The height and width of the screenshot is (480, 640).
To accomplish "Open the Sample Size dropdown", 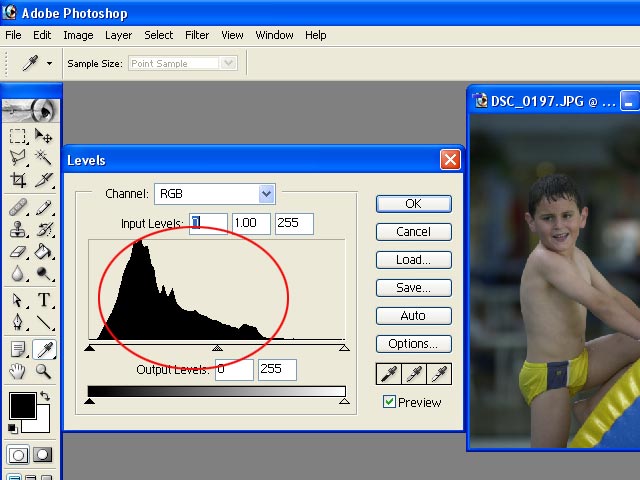I will pos(182,63).
